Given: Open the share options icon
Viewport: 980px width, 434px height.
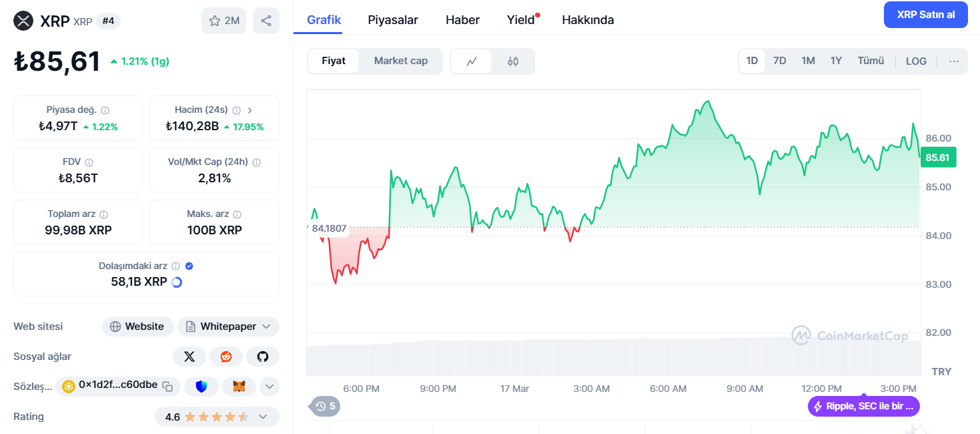Looking at the screenshot, I should pyautogui.click(x=266, y=21).
